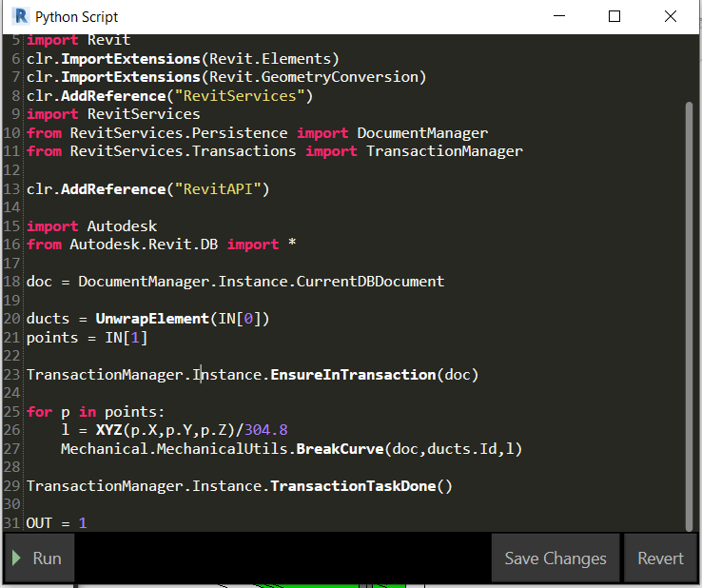Click the value 304.8 on line 26
The height and width of the screenshot is (588, 702).
[x=265, y=430]
